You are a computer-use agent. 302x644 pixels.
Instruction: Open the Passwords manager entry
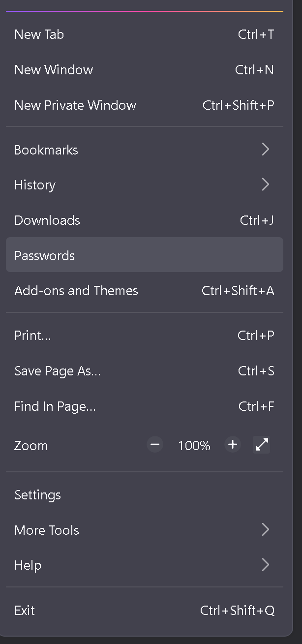pyautogui.click(x=145, y=255)
